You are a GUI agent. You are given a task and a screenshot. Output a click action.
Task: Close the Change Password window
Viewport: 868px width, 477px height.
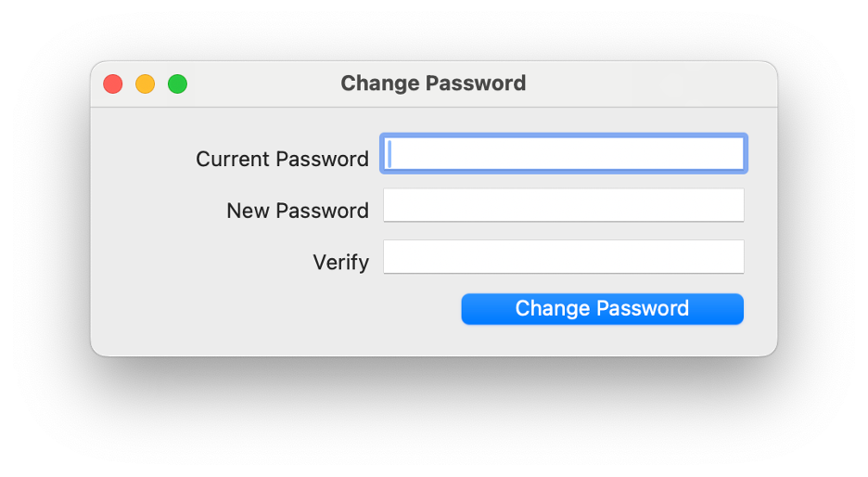point(113,84)
